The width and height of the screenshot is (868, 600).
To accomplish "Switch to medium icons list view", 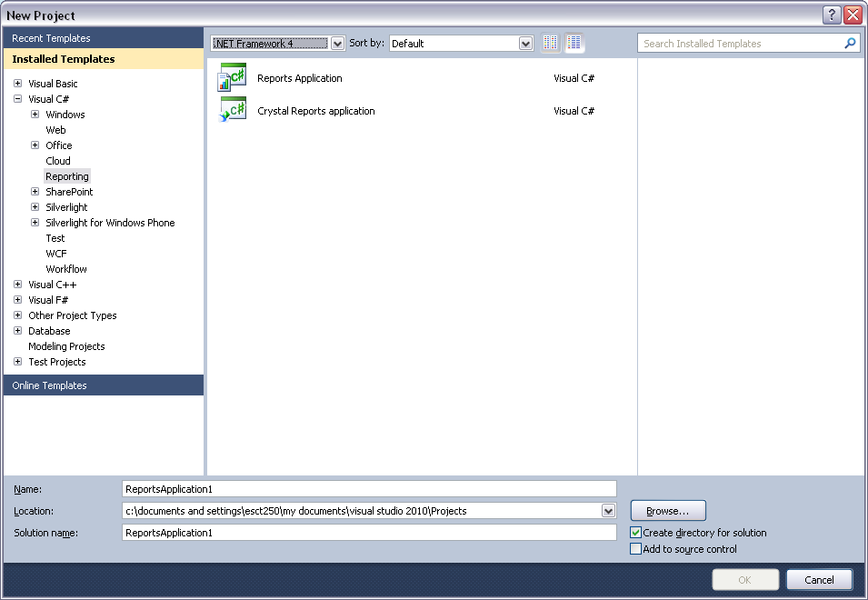I will [x=574, y=43].
